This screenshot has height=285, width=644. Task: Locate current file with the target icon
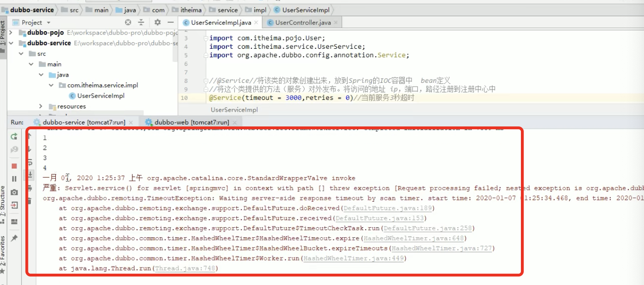coord(128,22)
